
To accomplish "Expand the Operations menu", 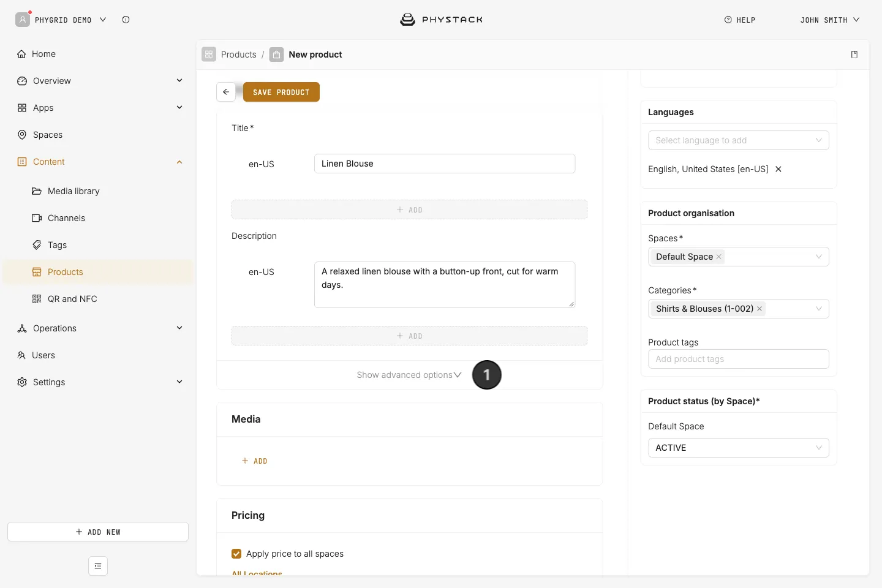I will (x=98, y=328).
